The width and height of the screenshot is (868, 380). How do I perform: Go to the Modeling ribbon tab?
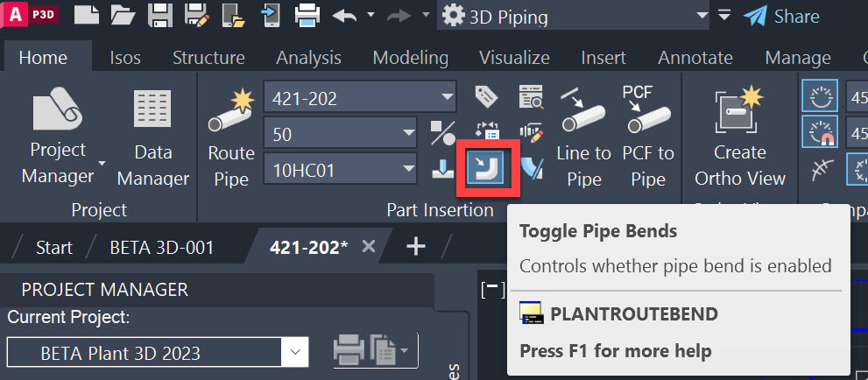pyautogui.click(x=411, y=58)
